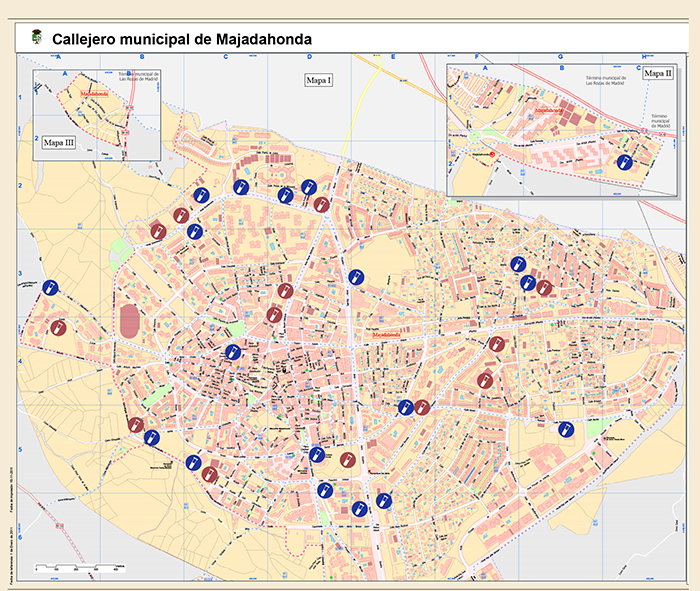Open the Mapa II inset map thumbnail
Image resolution: width=700 pixels, height=591 pixels.
coord(562,130)
